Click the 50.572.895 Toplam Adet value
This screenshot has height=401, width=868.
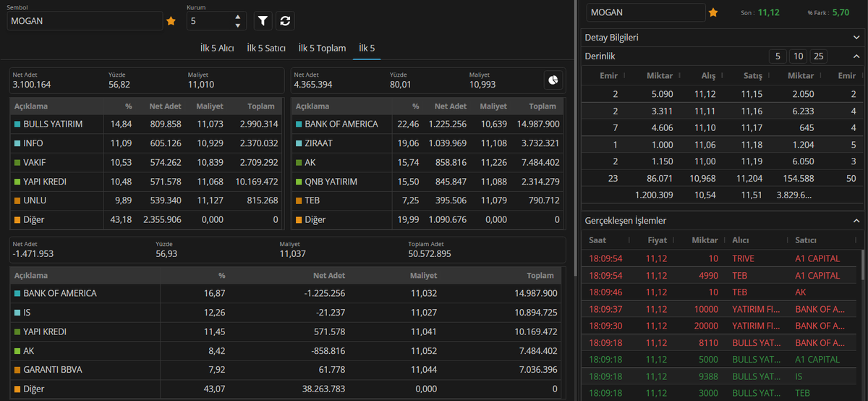[430, 254]
